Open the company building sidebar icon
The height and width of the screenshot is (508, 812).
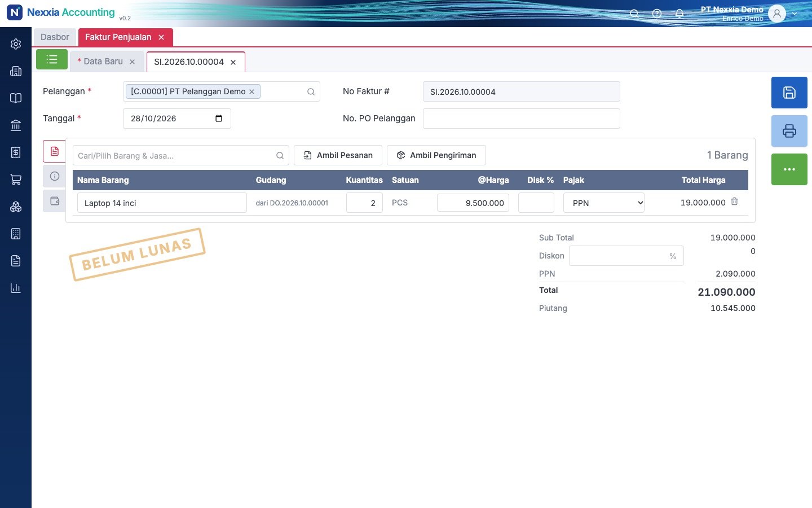16,71
